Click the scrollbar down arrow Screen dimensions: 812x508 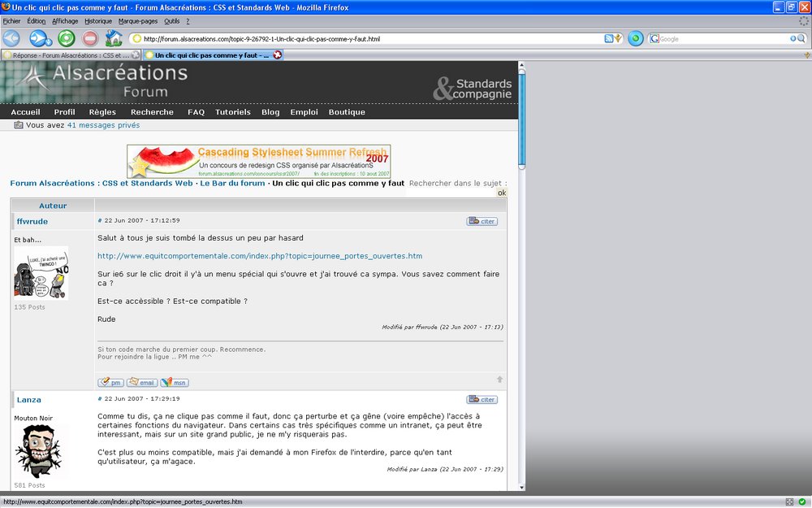(521, 487)
